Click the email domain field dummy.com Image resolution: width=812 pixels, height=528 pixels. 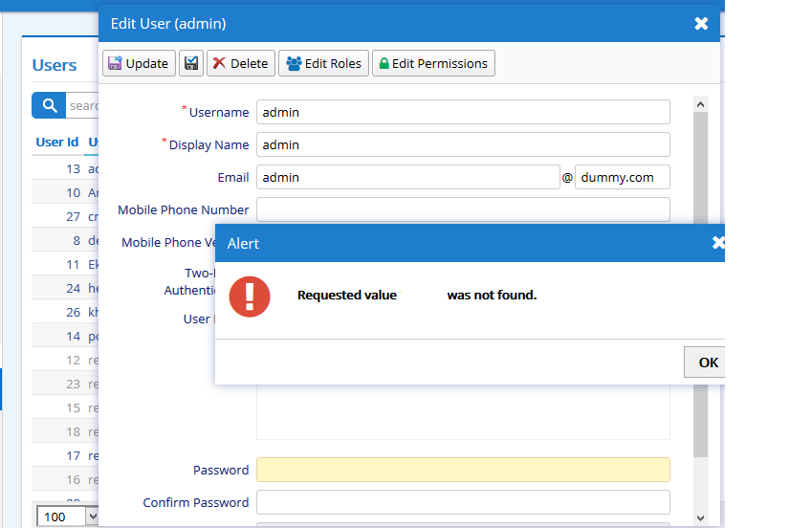(623, 177)
